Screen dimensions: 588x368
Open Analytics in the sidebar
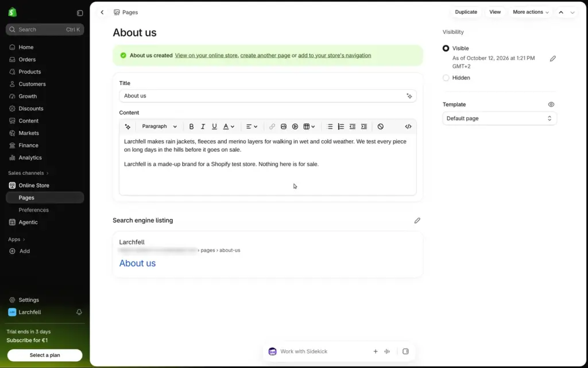pyautogui.click(x=45, y=158)
